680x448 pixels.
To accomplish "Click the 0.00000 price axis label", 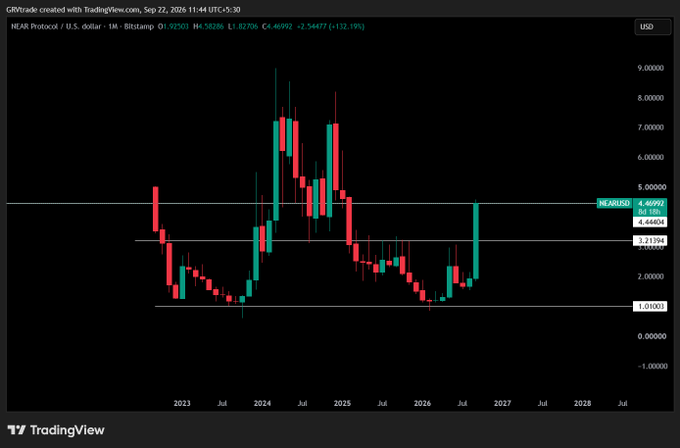I will tap(652, 337).
